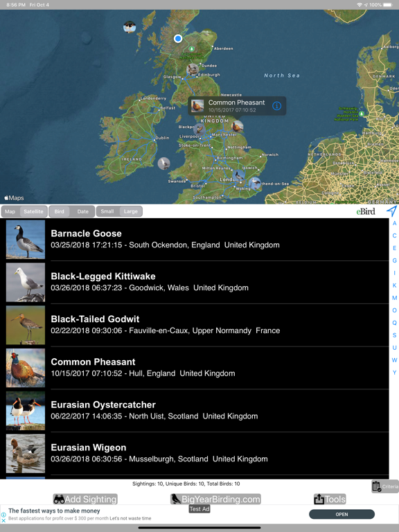
Task: Tap the bird map pin near Southend-on-Sea
Action: [255, 183]
